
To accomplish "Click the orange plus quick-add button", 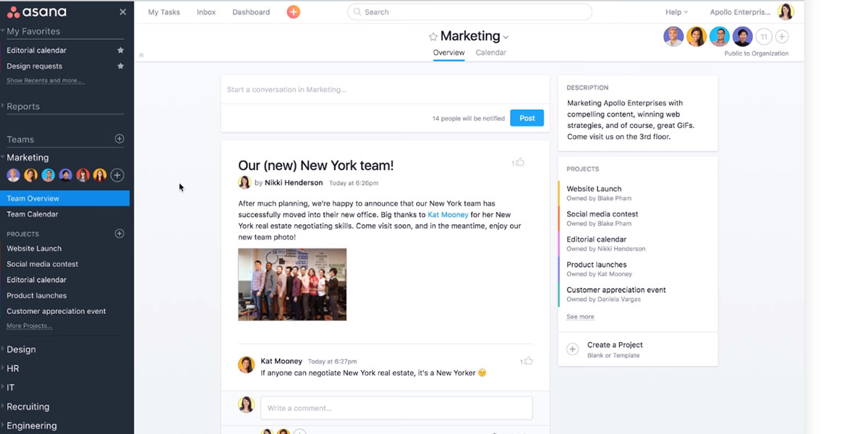I will (293, 12).
